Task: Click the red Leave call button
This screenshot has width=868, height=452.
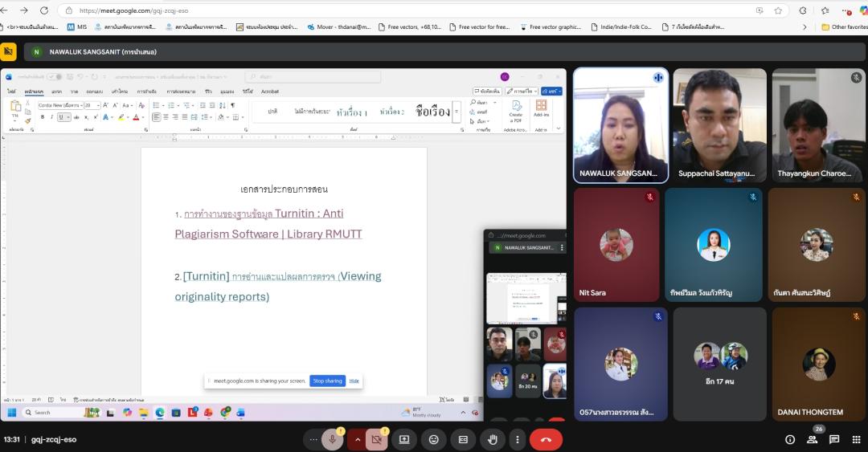Action: point(546,439)
